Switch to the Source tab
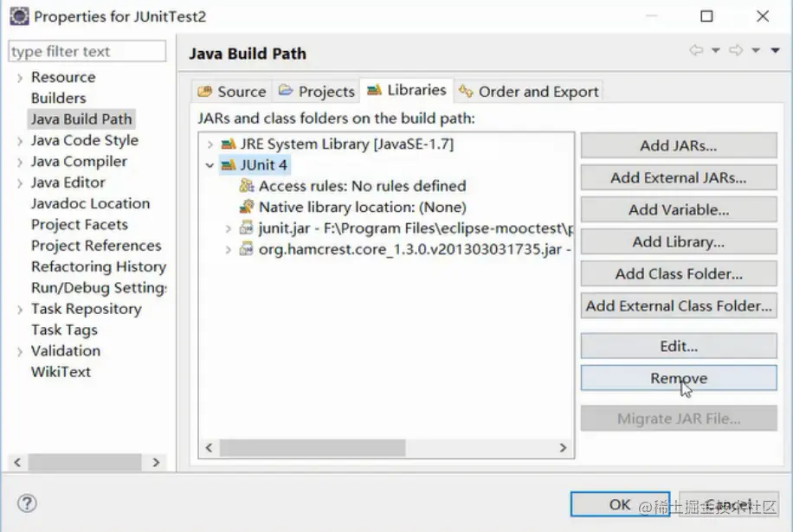 pos(232,92)
